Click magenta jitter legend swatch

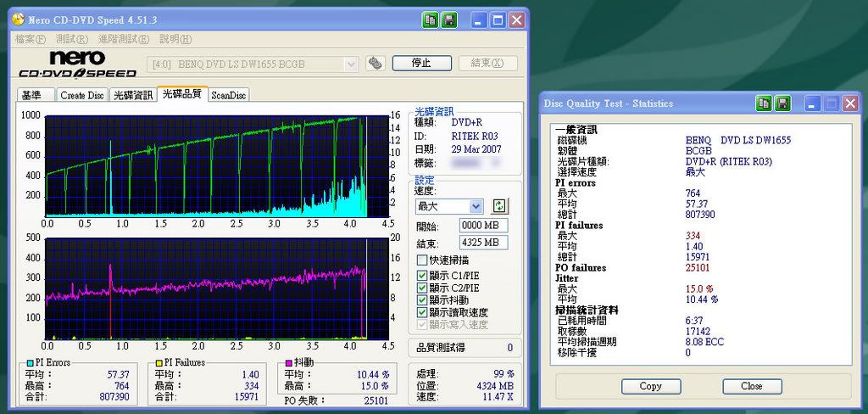tap(288, 362)
